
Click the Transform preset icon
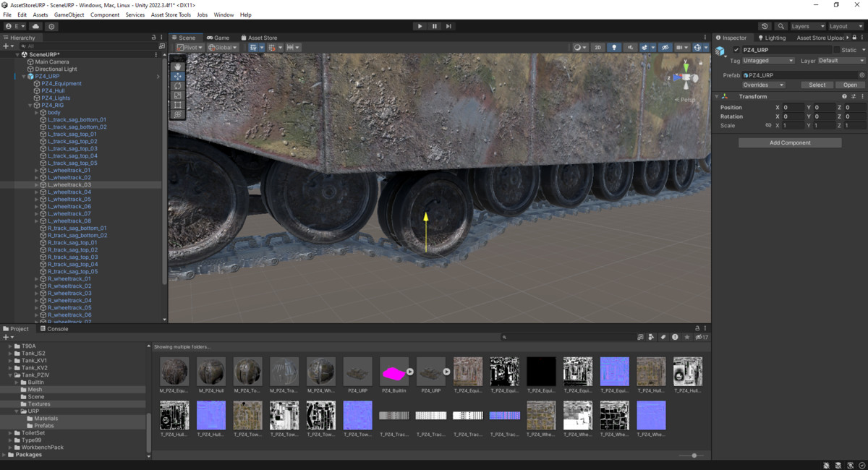pos(854,96)
